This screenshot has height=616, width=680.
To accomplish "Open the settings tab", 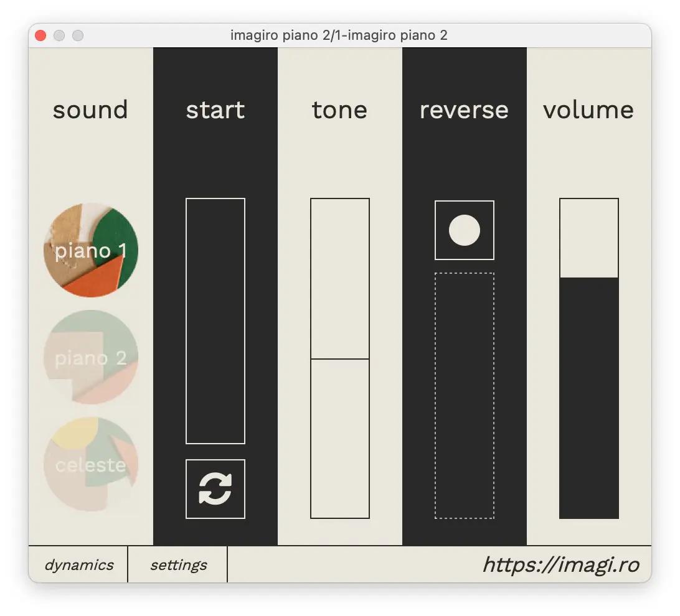I will (178, 565).
